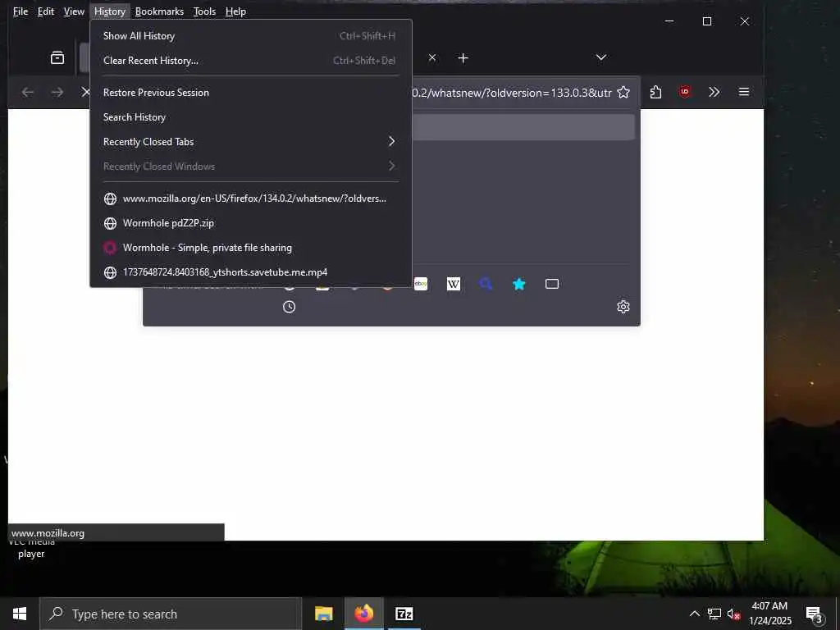Open the Tools menu
Viewport: 840px width, 630px height.
(204, 11)
